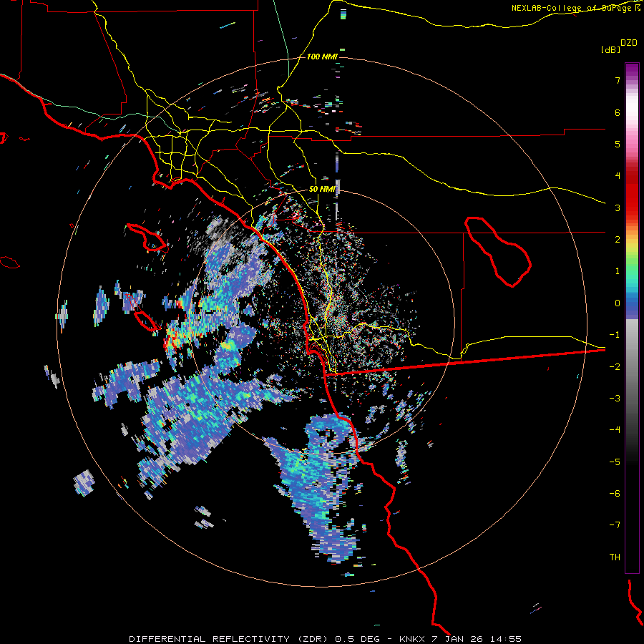Image resolution: width=644 pixels, height=644 pixels.
Task: Click the -4 value on color scale
Action: pyautogui.click(x=615, y=430)
